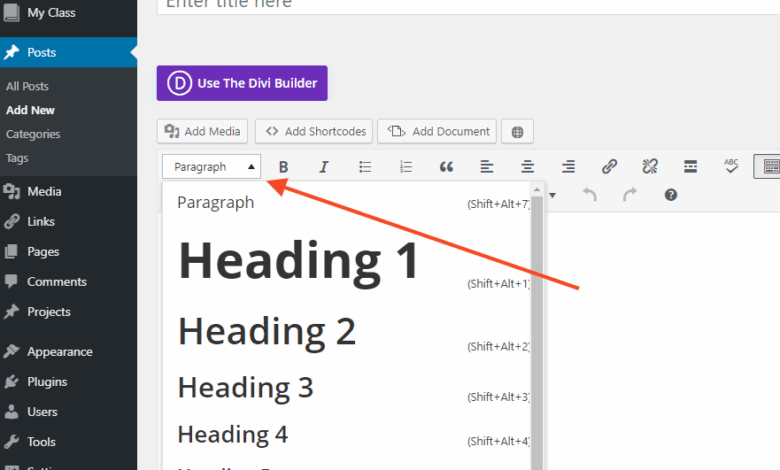Add a blockquote
The image size is (780, 470).
click(x=447, y=167)
